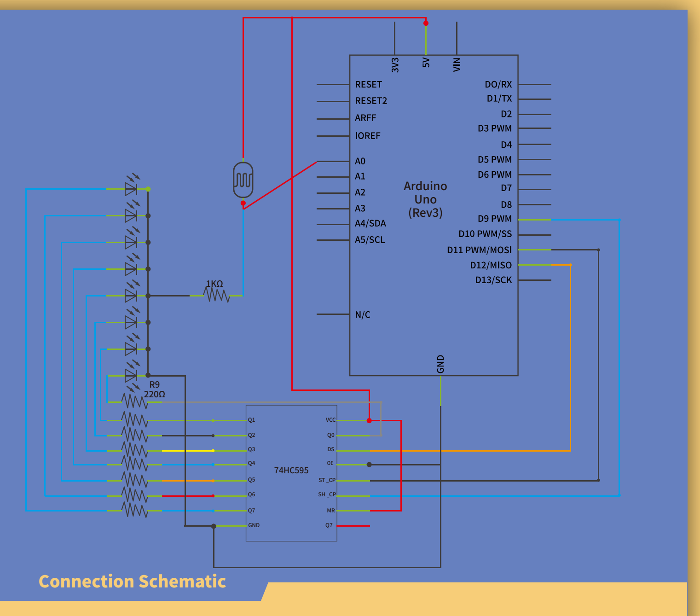Click the N/C pin label

click(363, 315)
